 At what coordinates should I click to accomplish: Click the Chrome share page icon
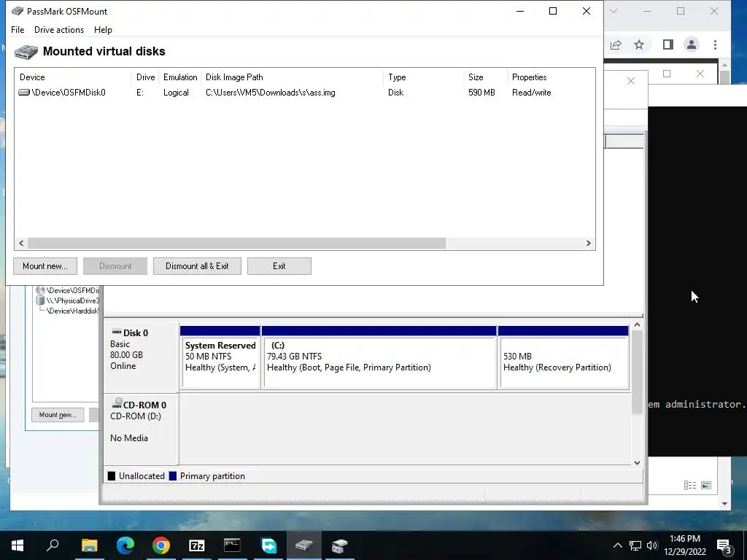pyautogui.click(x=616, y=44)
